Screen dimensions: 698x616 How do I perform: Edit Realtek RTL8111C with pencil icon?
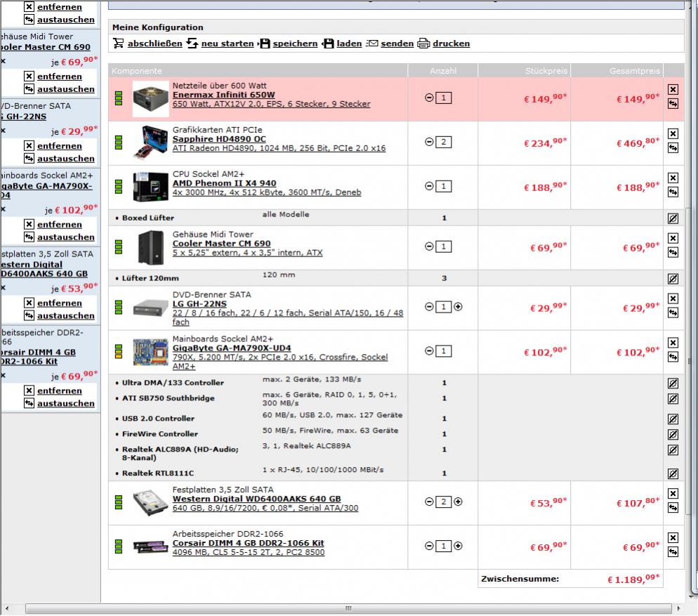tap(673, 473)
